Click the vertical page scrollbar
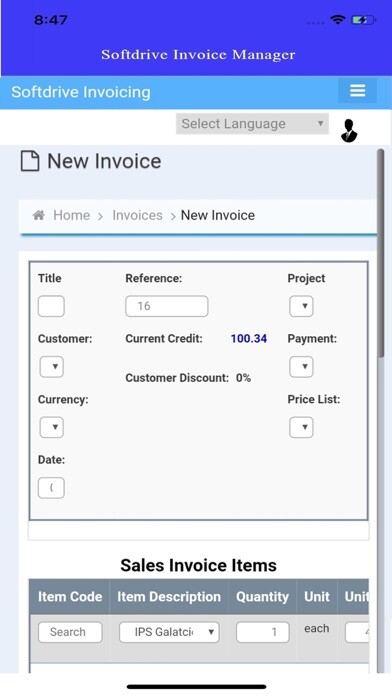This screenshot has width=392, height=696. pos(380,253)
